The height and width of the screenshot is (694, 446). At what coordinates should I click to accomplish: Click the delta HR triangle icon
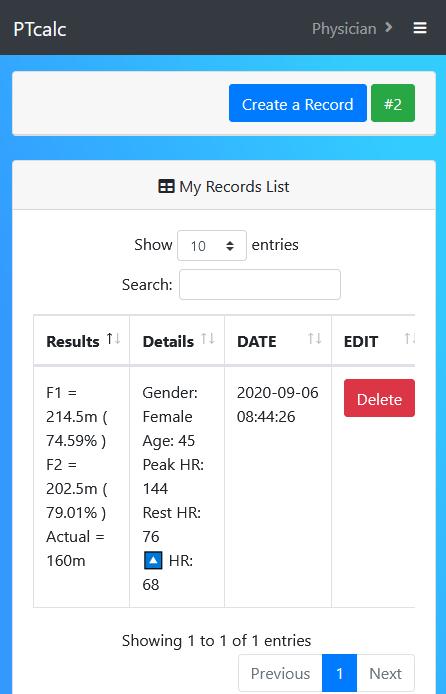pyautogui.click(x=153, y=560)
